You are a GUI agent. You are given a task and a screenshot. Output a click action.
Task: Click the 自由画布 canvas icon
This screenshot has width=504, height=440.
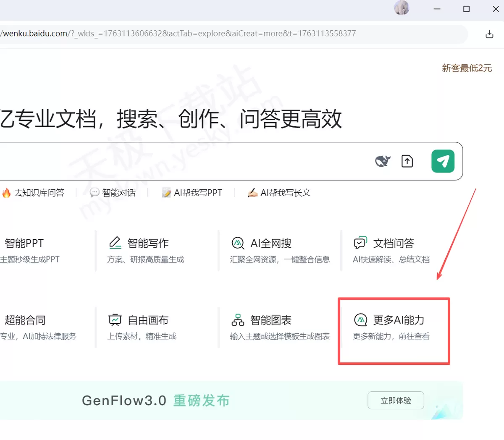click(115, 320)
